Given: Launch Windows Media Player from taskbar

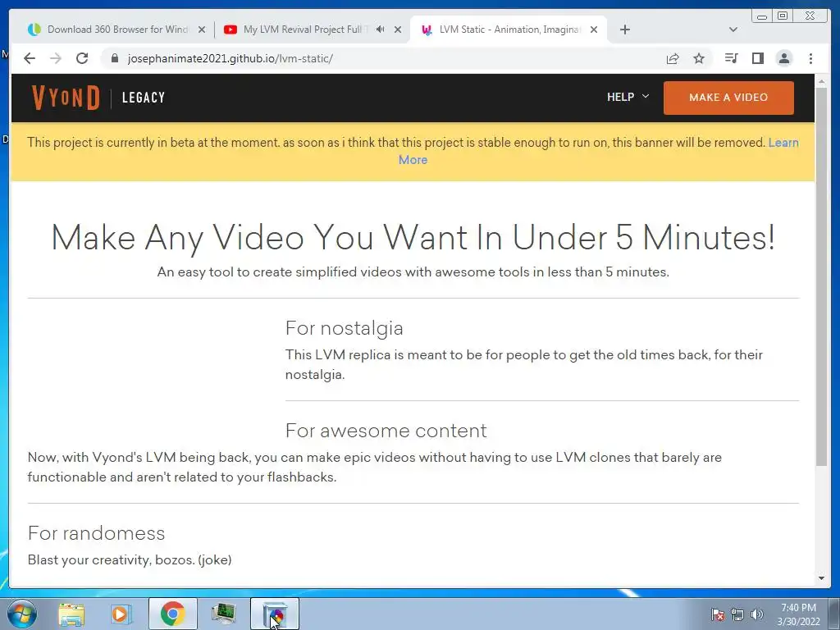Looking at the screenshot, I should [x=121, y=614].
